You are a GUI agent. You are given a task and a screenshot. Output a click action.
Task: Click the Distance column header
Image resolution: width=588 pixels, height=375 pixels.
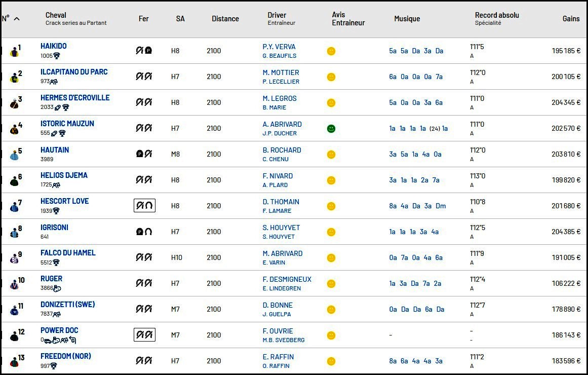coord(225,19)
